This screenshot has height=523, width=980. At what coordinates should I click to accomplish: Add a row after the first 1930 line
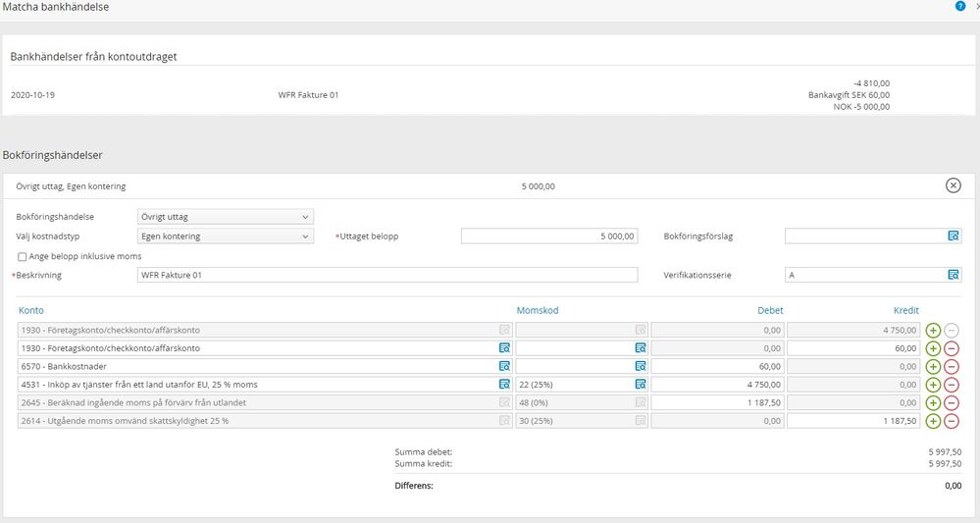click(933, 330)
